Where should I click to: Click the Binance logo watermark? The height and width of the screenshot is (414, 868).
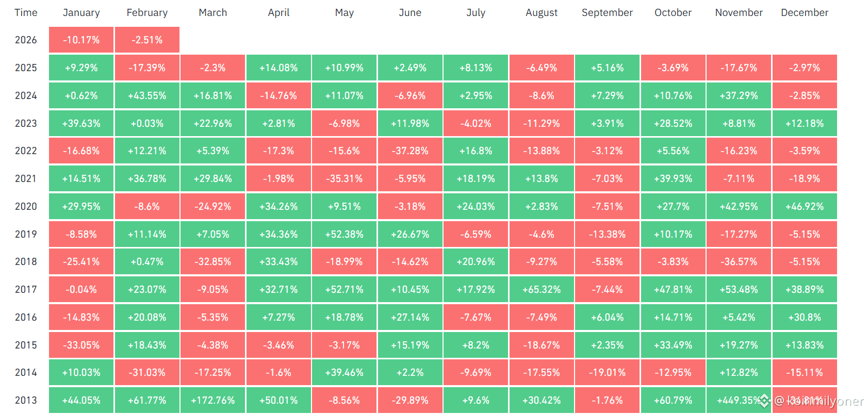(764, 400)
